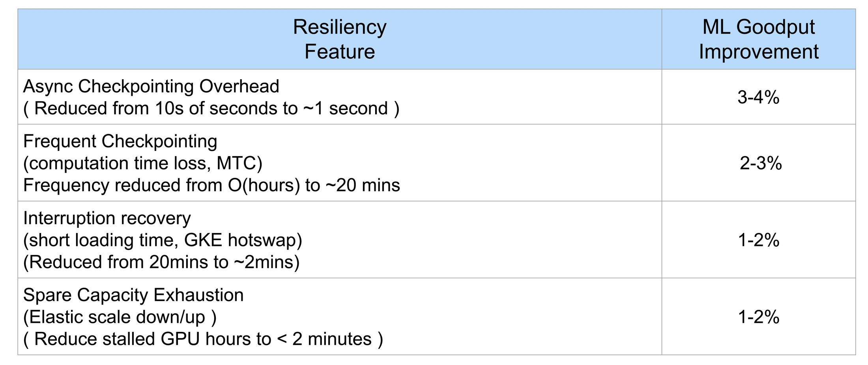The width and height of the screenshot is (868, 365).
Task: Click the Interruption recovery heading text
Action: (107, 219)
